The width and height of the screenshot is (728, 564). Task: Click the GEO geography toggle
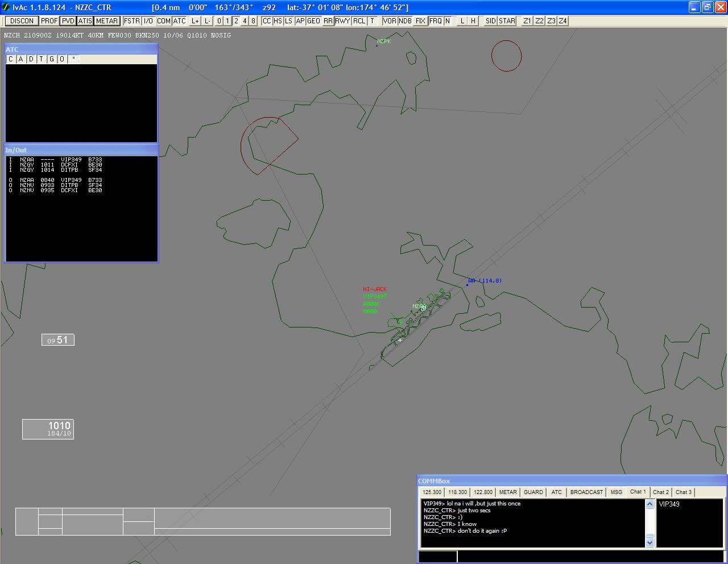click(313, 21)
